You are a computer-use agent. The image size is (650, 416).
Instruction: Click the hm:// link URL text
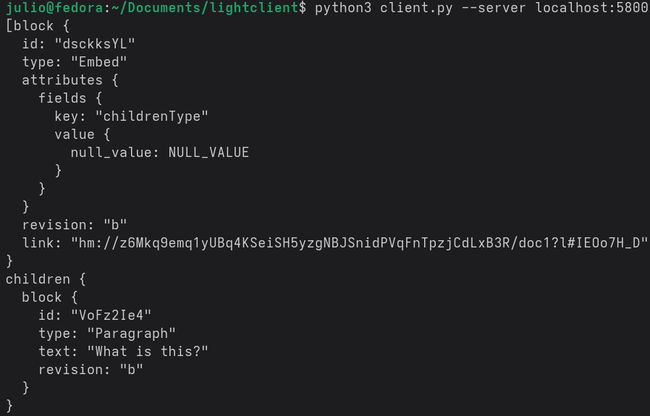coord(360,243)
